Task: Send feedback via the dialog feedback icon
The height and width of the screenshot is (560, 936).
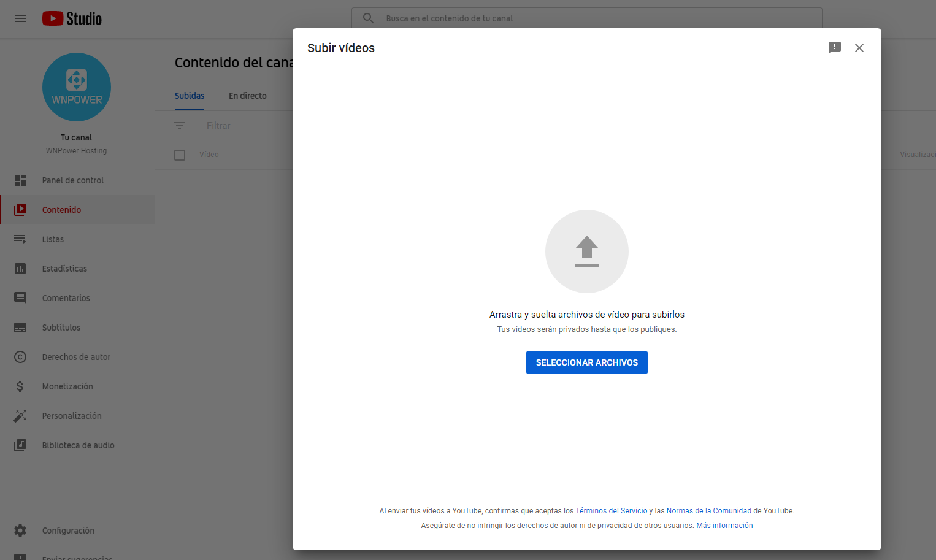Action: click(x=835, y=48)
